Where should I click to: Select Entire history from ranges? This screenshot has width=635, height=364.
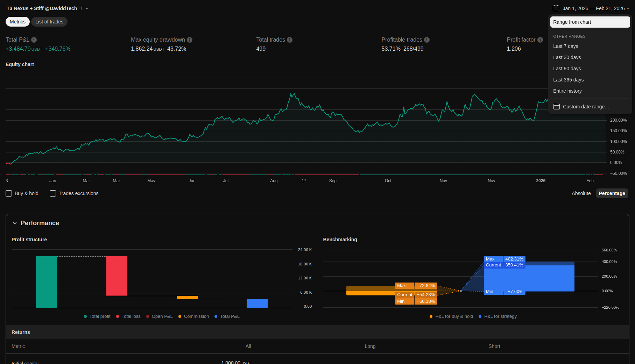pos(567,91)
